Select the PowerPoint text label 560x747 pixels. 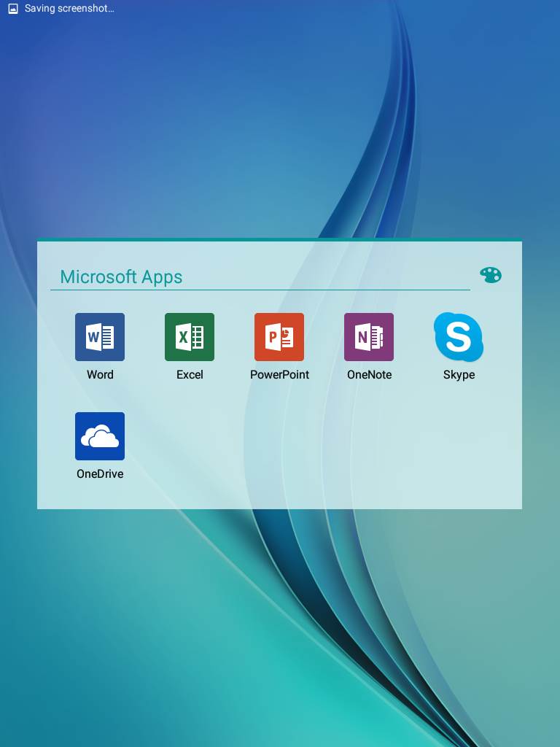(279, 375)
